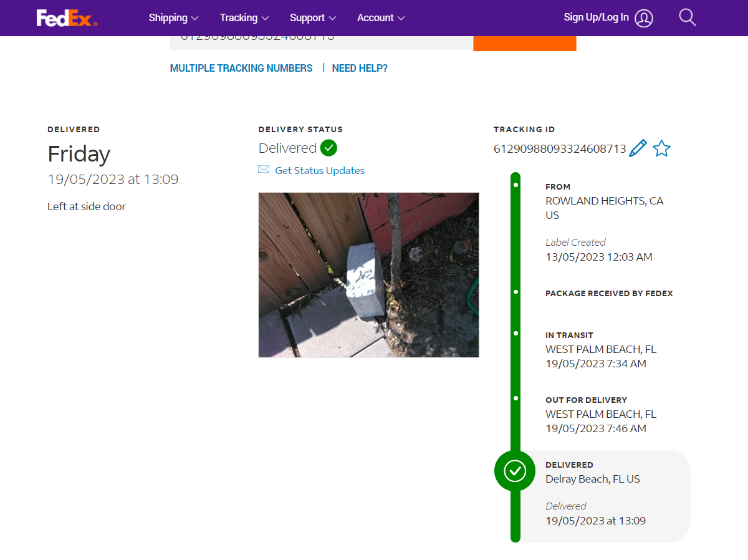Click the green Delivered checkmark icon
748x560 pixels.
click(328, 148)
